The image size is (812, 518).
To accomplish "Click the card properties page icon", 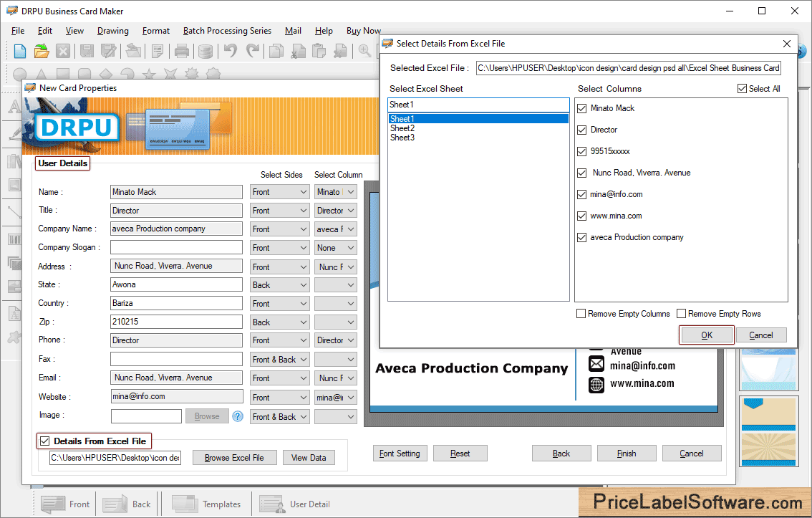I will [x=158, y=51].
